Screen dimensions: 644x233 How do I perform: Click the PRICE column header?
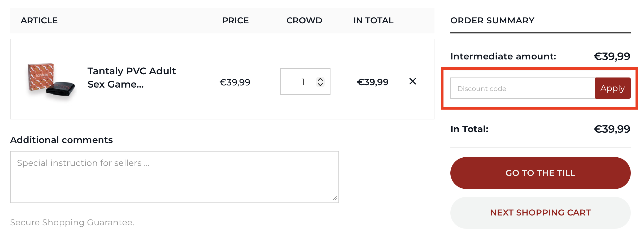pos(235,20)
